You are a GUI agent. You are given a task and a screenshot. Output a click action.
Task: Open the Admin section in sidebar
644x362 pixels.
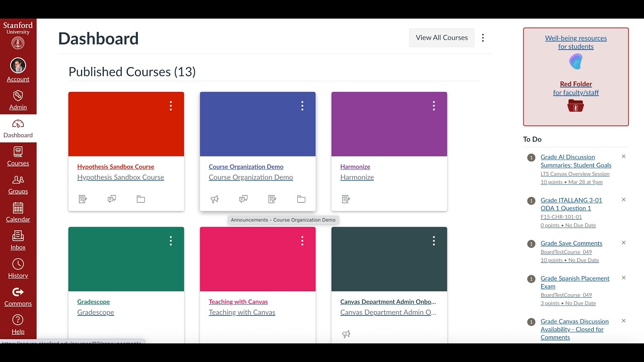point(18,100)
